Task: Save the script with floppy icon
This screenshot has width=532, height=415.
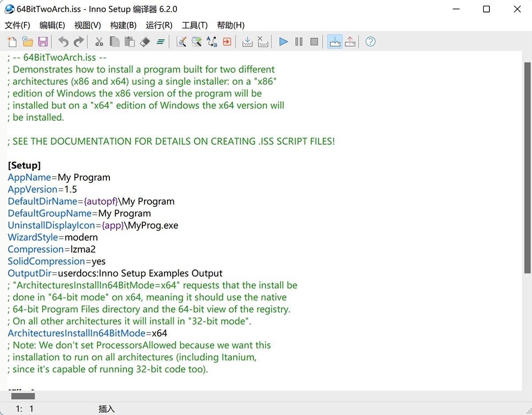Action: coord(43,42)
